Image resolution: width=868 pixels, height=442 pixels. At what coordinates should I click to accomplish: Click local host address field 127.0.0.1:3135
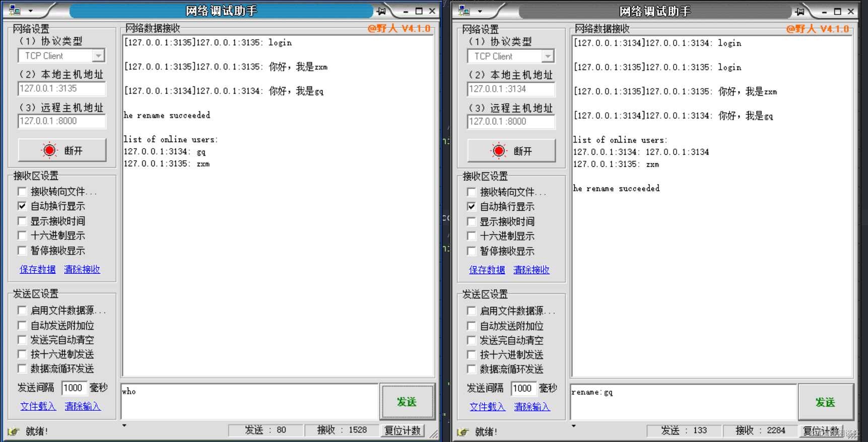click(62, 89)
